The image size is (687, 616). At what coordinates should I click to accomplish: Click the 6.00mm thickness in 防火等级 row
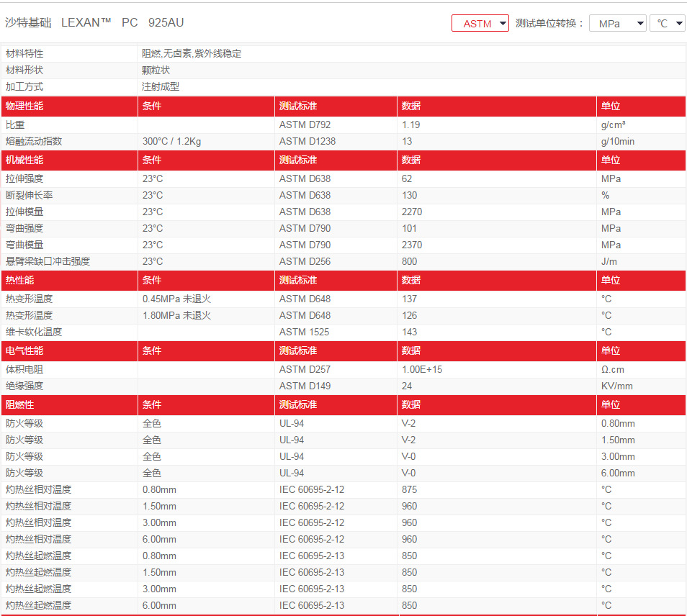618,474
